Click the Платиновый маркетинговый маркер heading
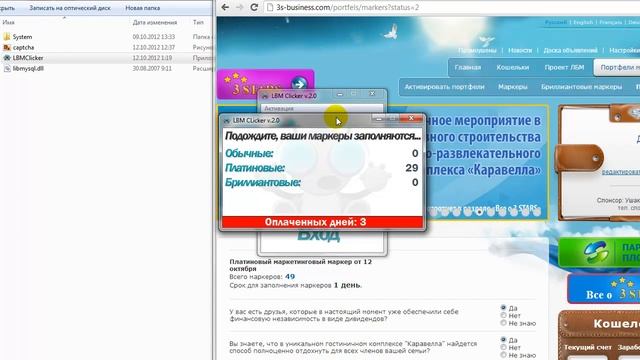640x360 pixels. (x=300, y=265)
